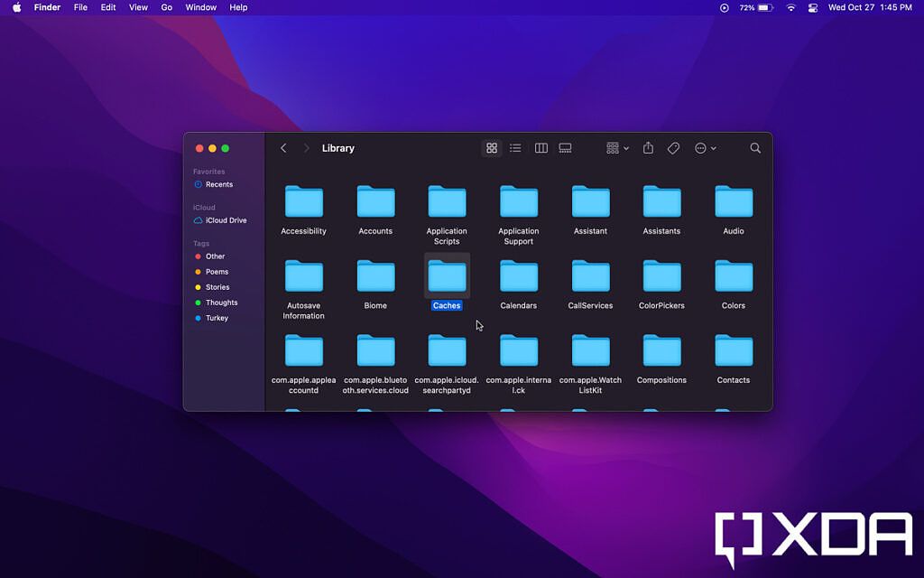
Task: Open the More actions ellipsis menu
Action: [x=704, y=147]
